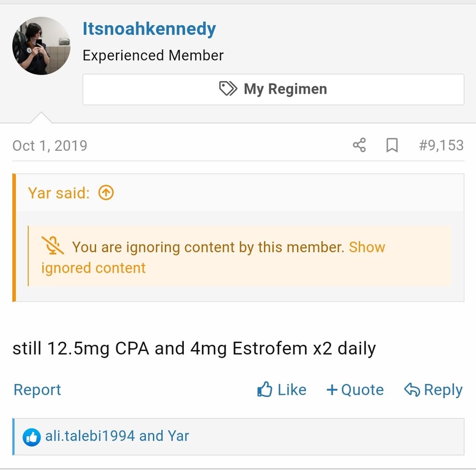This screenshot has width=476, height=470.
Task: Click the share icon in the post header
Action: pyautogui.click(x=359, y=145)
